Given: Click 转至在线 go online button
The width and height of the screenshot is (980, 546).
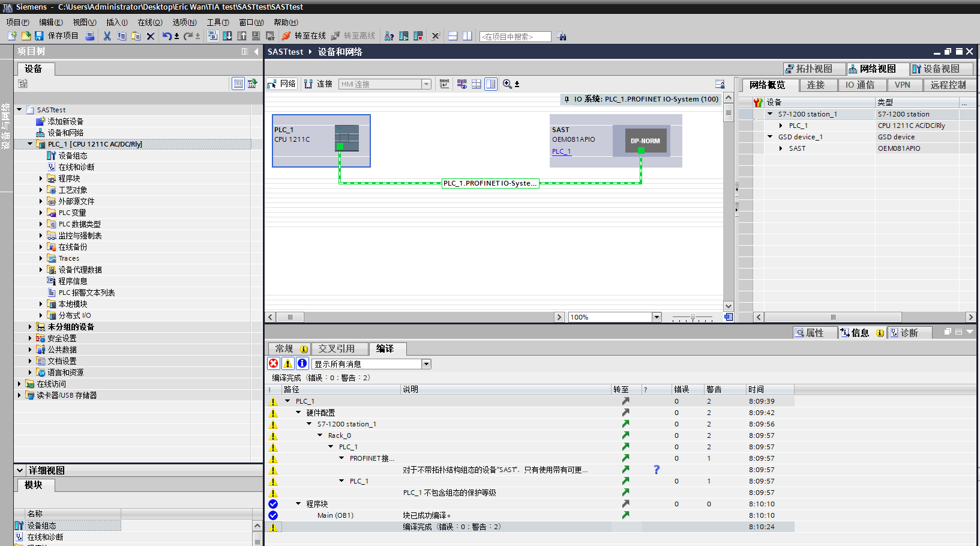Looking at the screenshot, I should (304, 36).
